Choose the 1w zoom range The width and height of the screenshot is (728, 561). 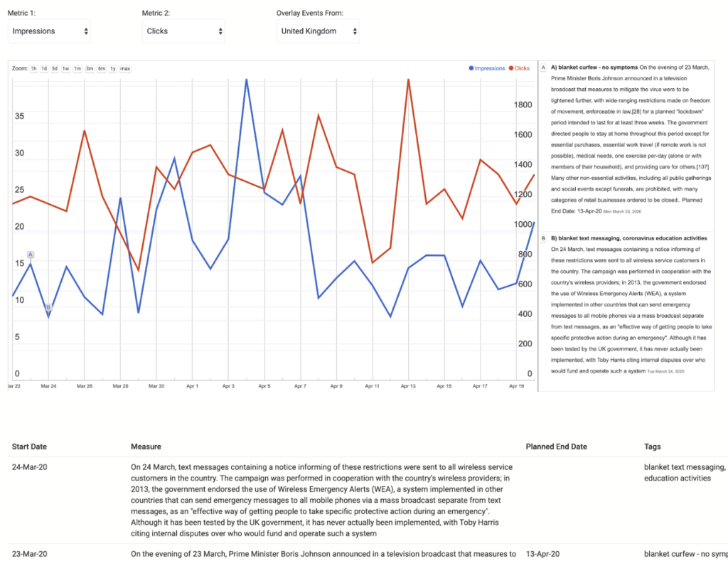point(65,69)
